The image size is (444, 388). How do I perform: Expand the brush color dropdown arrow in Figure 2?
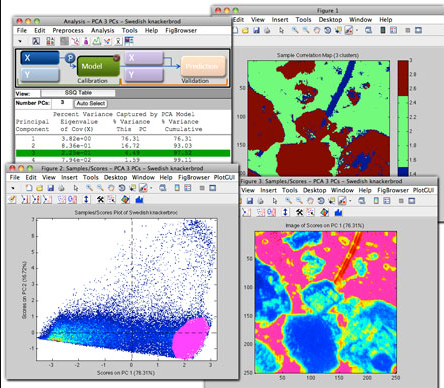(x=151, y=188)
